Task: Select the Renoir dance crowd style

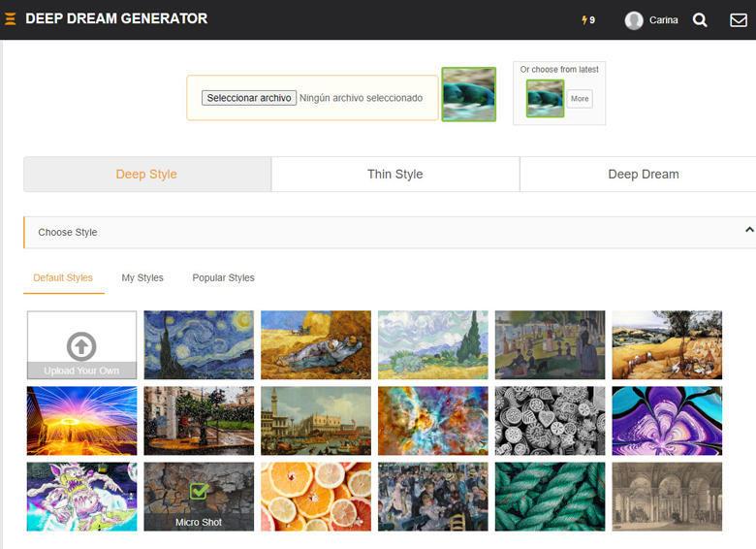Action: tap(433, 497)
